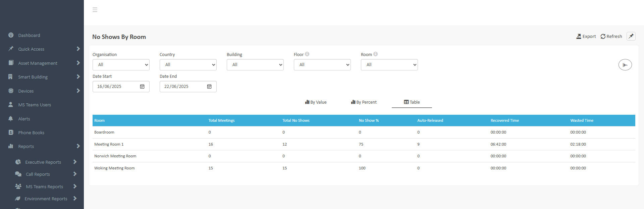Expand the MS Teams Reports chevron
The image size is (644, 209).
[75, 187]
